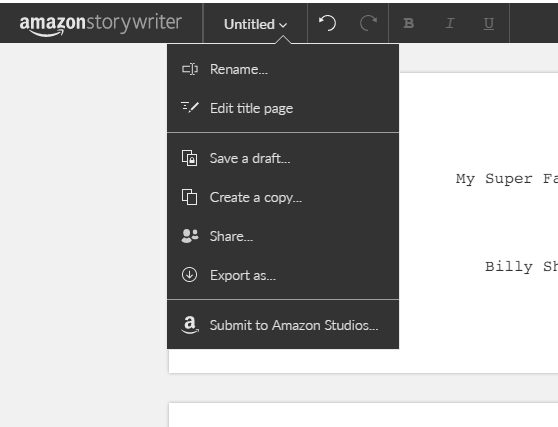Toggle Underline formatting button
The width and height of the screenshot is (558, 427).
click(489, 23)
